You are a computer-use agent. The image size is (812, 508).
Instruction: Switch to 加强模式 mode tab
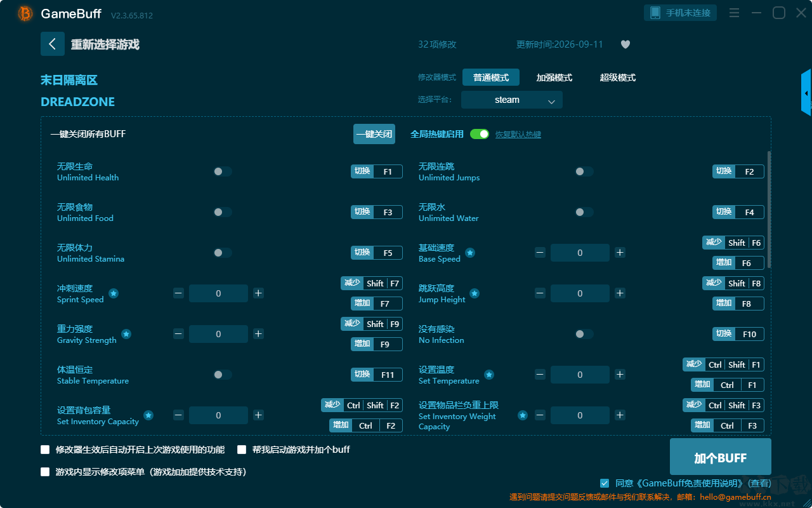pyautogui.click(x=554, y=77)
